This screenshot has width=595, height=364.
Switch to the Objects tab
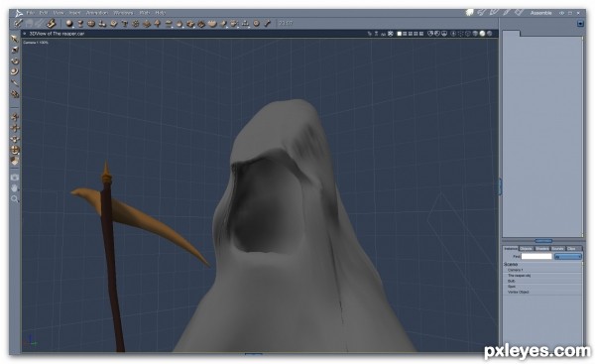(526, 249)
